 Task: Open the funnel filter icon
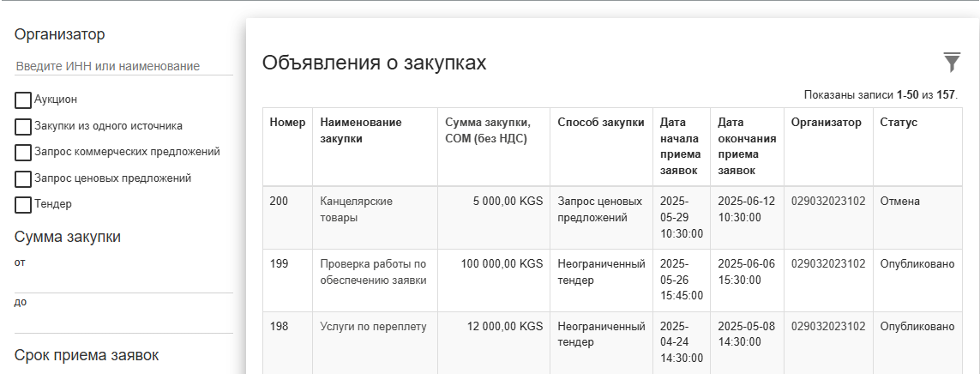(x=951, y=63)
